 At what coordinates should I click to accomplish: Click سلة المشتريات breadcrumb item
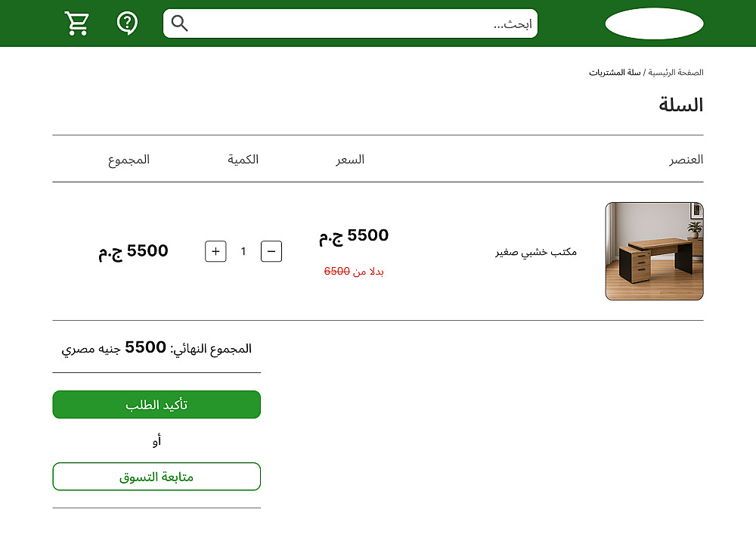click(x=615, y=73)
